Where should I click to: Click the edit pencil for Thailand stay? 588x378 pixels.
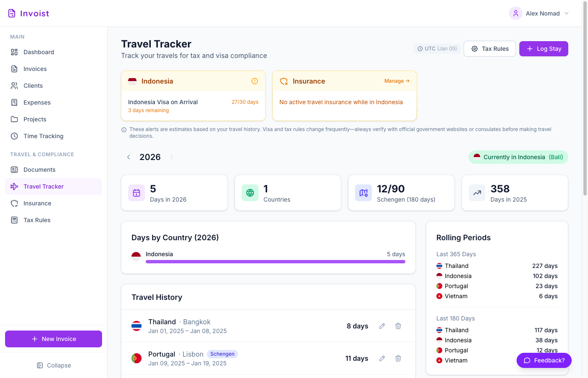pos(382,326)
